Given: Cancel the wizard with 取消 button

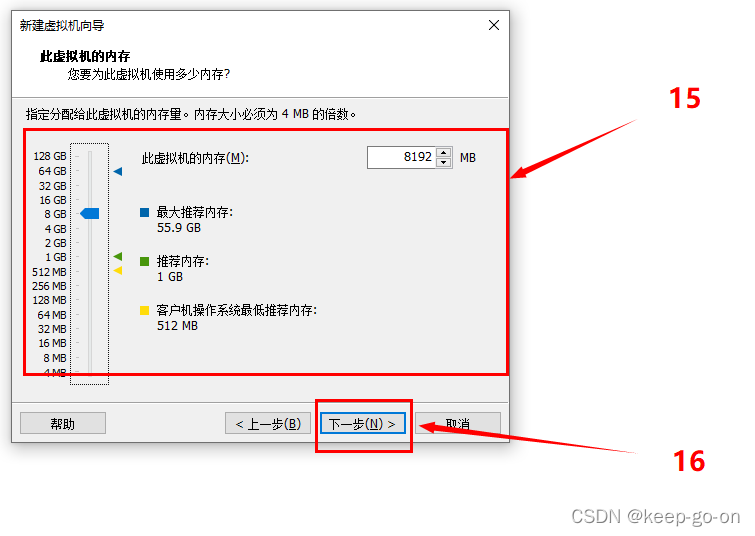Looking at the screenshot, I should tap(458, 424).
